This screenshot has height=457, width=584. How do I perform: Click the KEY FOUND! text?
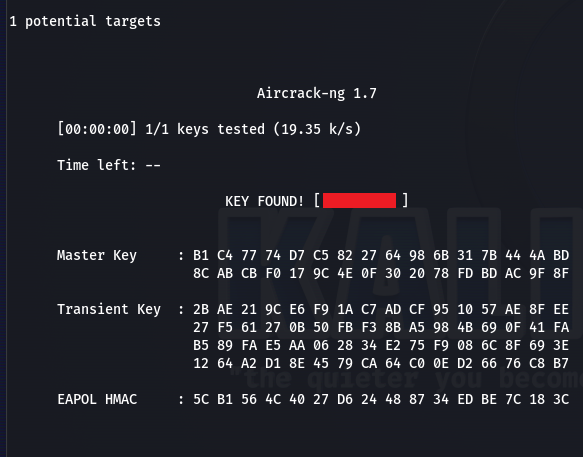[264, 201]
